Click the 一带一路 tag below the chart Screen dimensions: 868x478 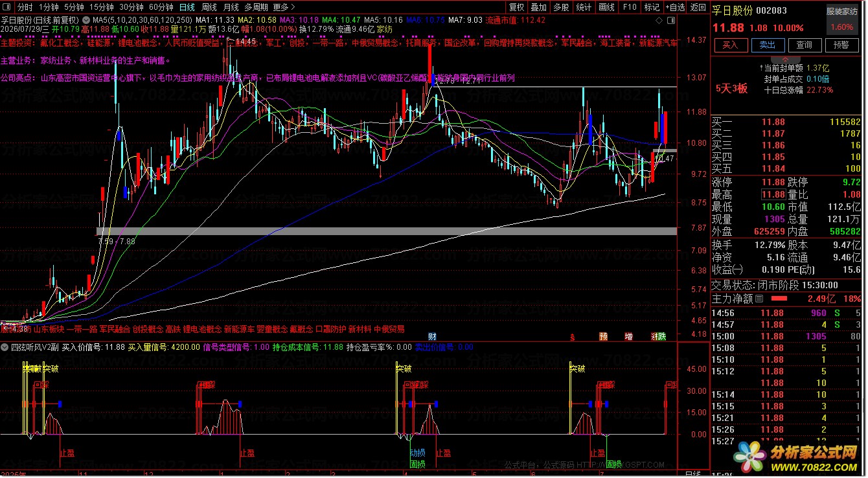click(81, 329)
